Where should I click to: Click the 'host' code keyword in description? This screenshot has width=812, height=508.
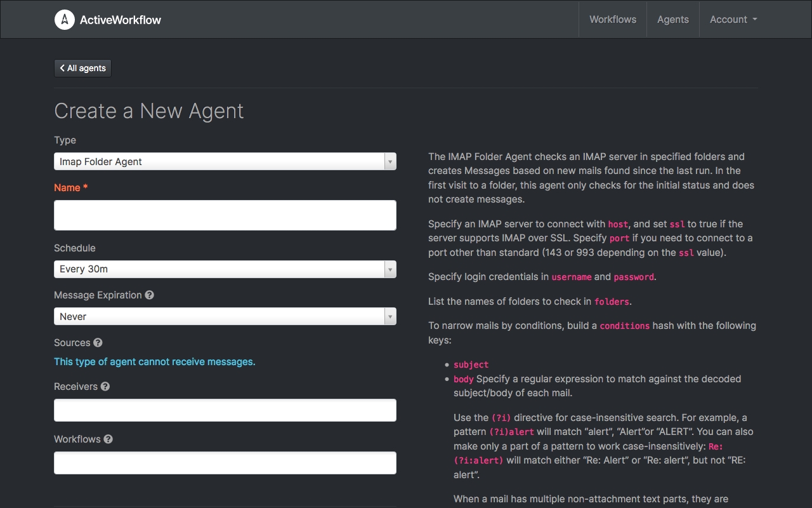(618, 224)
